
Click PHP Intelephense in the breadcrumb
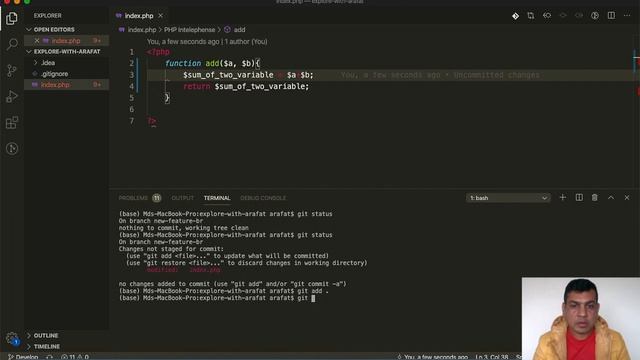(189, 30)
